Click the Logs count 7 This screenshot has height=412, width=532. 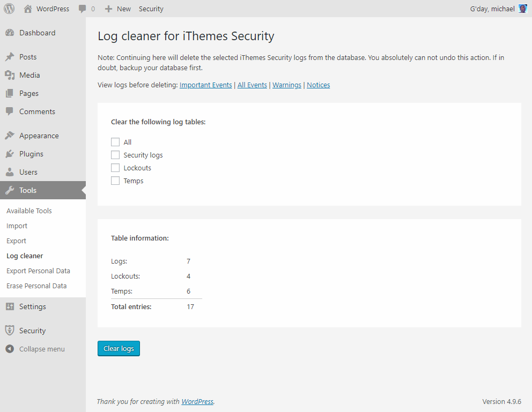point(189,261)
